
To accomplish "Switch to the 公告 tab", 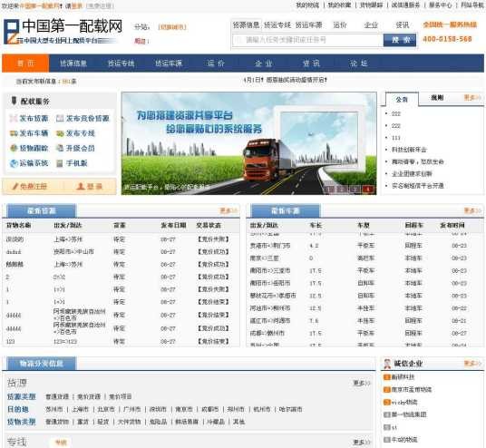I will click(402, 99).
